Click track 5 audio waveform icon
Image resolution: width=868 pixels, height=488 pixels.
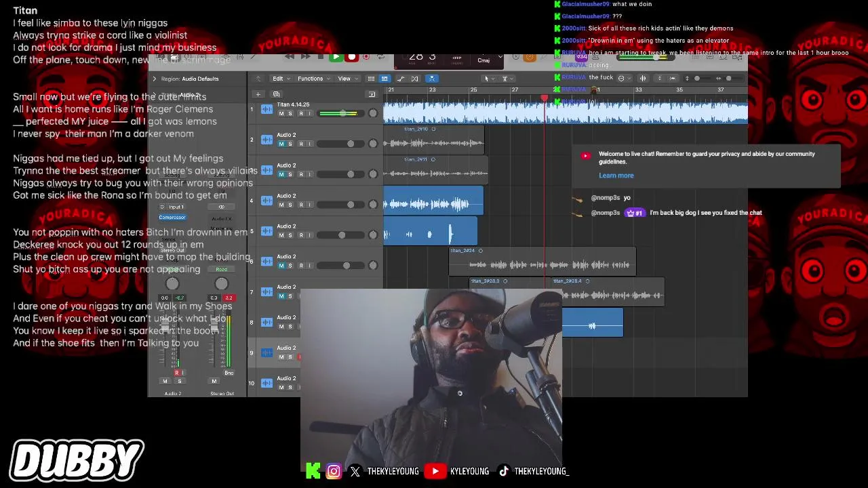pos(267,230)
